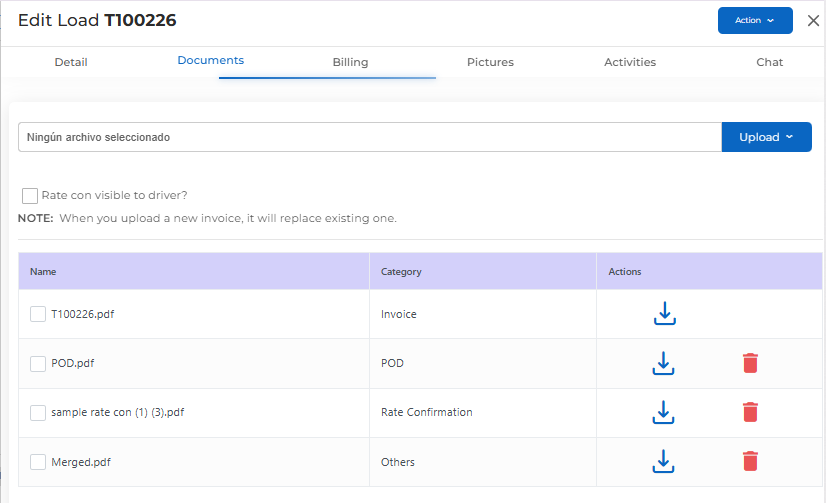Download the T100226.pdf invoice

pos(665,314)
